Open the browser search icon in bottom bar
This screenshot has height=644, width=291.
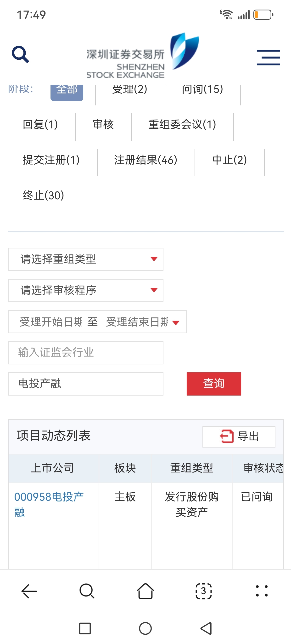click(x=87, y=591)
